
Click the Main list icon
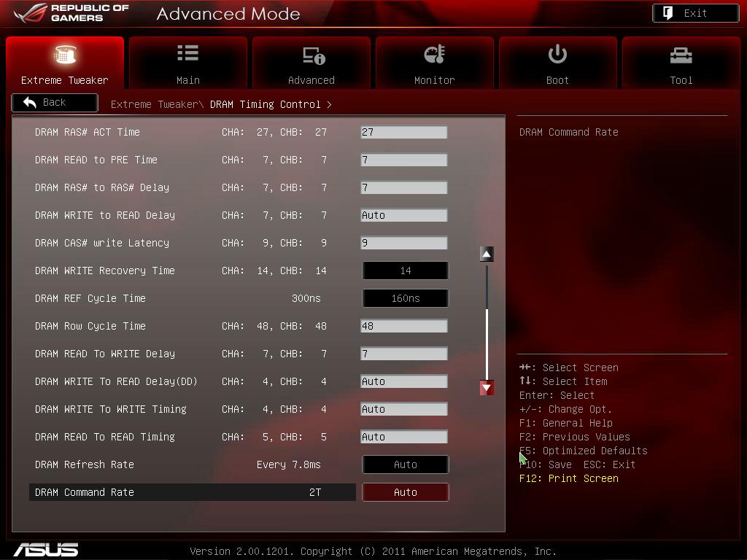pos(187,52)
